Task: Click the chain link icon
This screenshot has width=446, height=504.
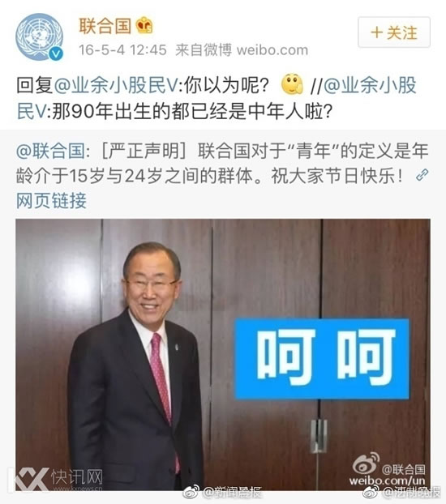Action: 422,175
